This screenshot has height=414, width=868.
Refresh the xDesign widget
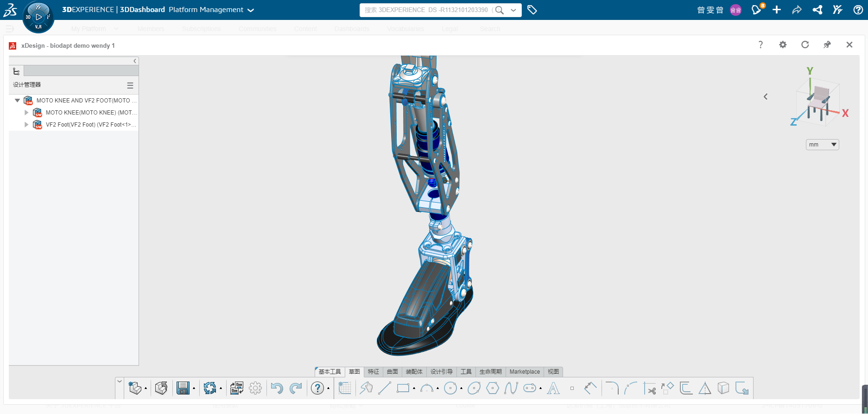click(x=805, y=45)
